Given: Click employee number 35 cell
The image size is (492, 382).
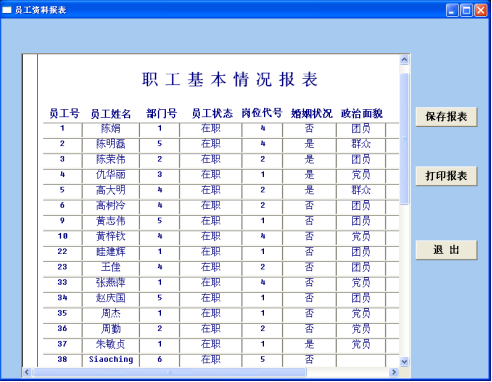Looking at the screenshot, I should [x=62, y=313].
